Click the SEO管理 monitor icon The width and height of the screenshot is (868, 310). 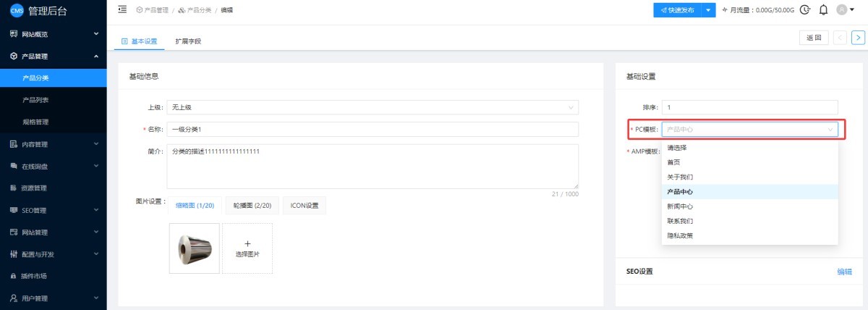(x=14, y=210)
